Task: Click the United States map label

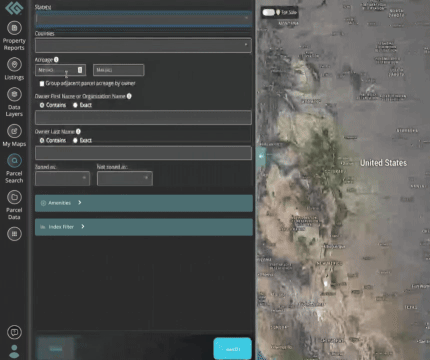Action: 383,163
